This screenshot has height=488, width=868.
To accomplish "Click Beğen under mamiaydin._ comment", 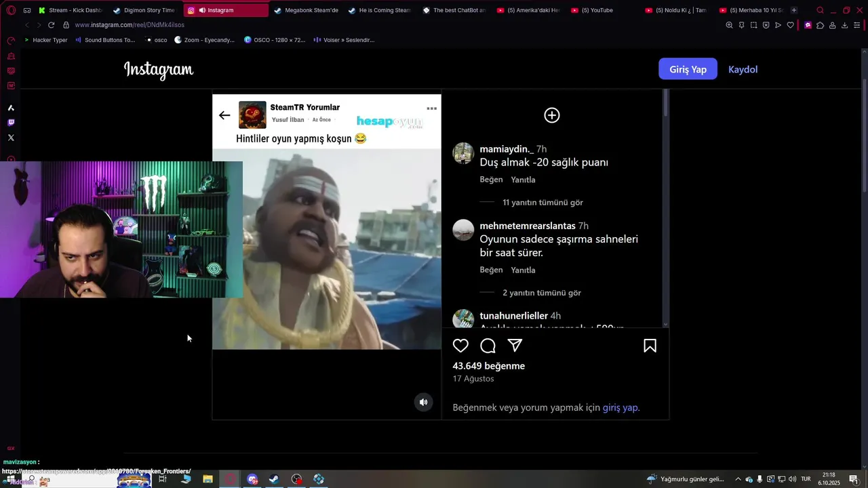I will tap(491, 180).
